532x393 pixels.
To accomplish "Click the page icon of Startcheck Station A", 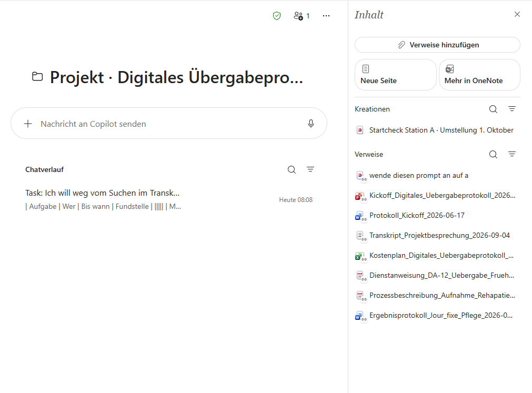I will (360, 130).
